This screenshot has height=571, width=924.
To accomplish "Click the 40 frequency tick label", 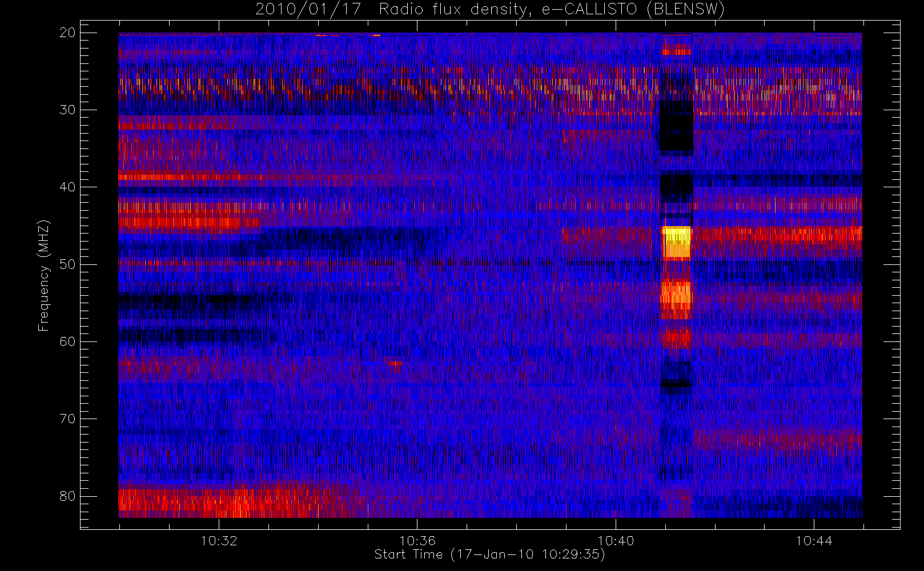I will tap(67, 187).
